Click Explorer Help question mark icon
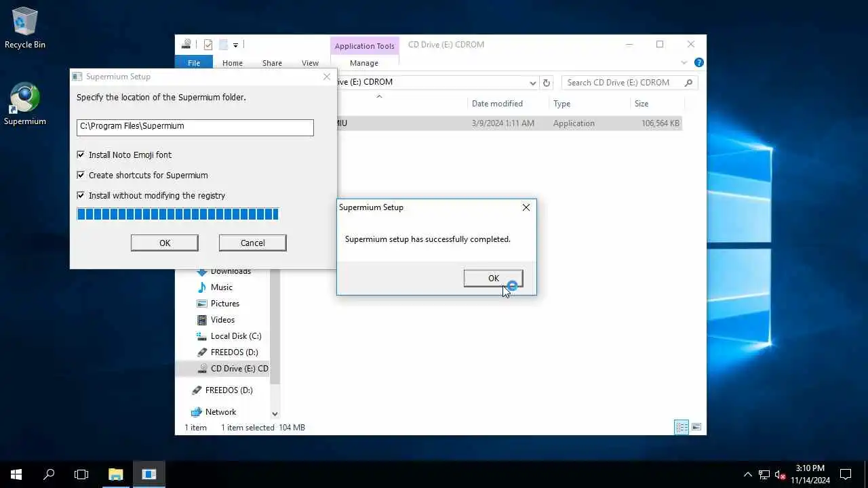 point(698,62)
